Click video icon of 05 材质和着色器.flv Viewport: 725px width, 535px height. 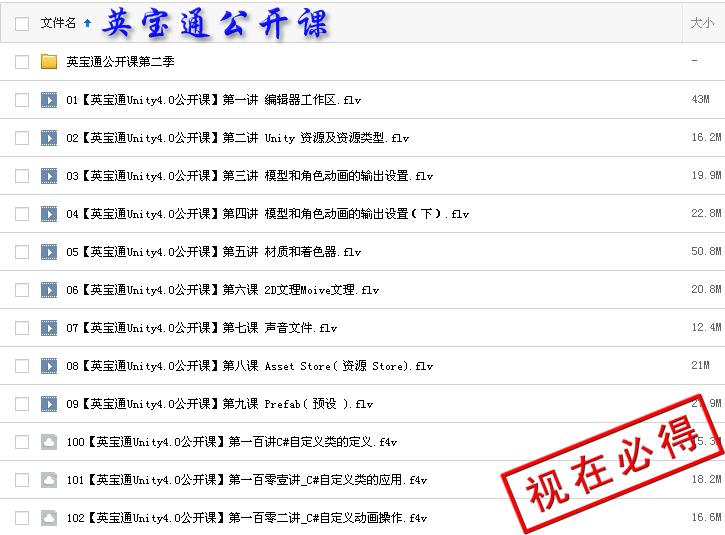[x=49, y=252]
